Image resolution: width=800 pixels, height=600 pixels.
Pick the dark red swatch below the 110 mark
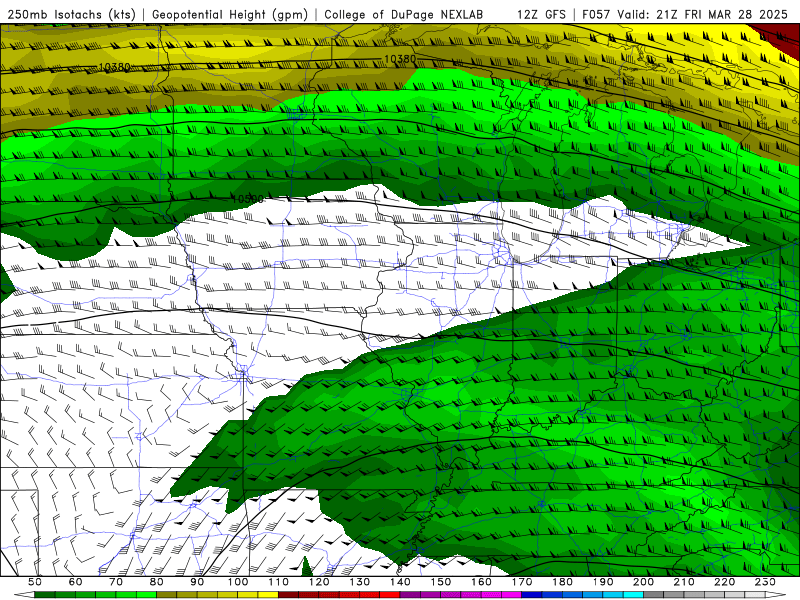coord(288,595)
